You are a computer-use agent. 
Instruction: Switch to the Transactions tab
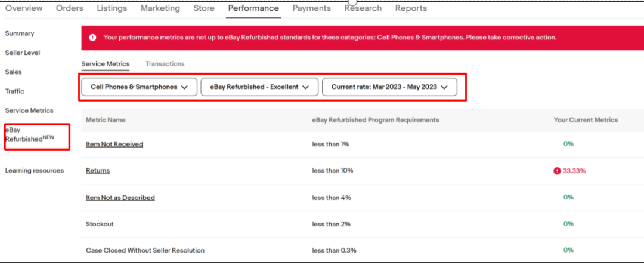pyautogui.click(x=165, y=64)
